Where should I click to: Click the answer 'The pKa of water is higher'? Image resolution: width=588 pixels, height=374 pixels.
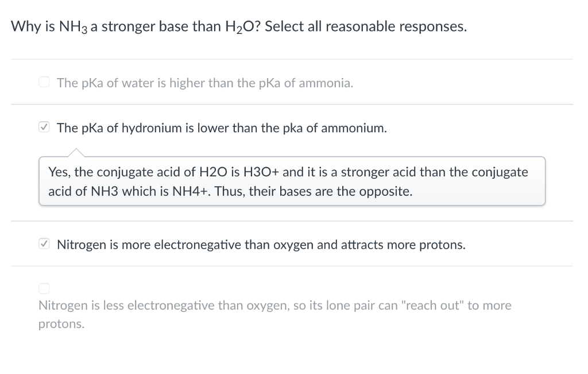[204, 83]
